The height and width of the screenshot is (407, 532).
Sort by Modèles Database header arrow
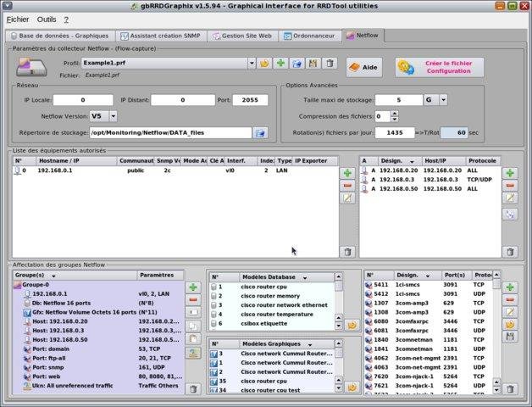point(305,278)
